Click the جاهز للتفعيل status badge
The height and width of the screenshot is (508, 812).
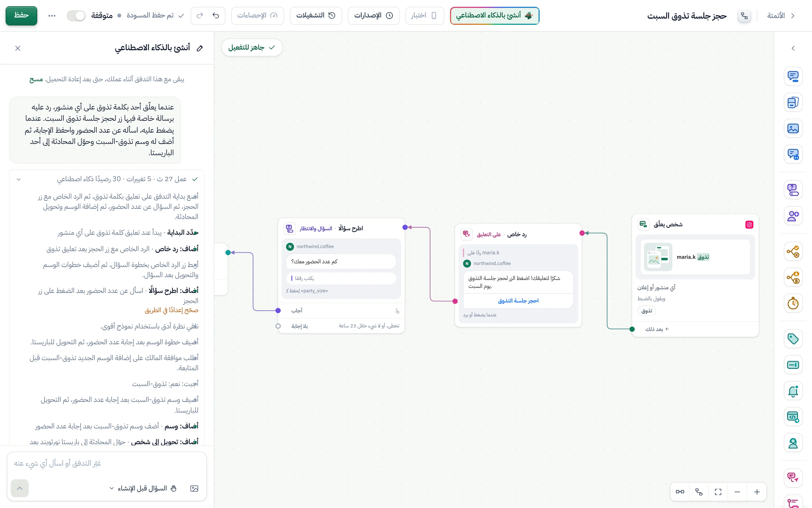pyautogui.click(x=252, y=48)
